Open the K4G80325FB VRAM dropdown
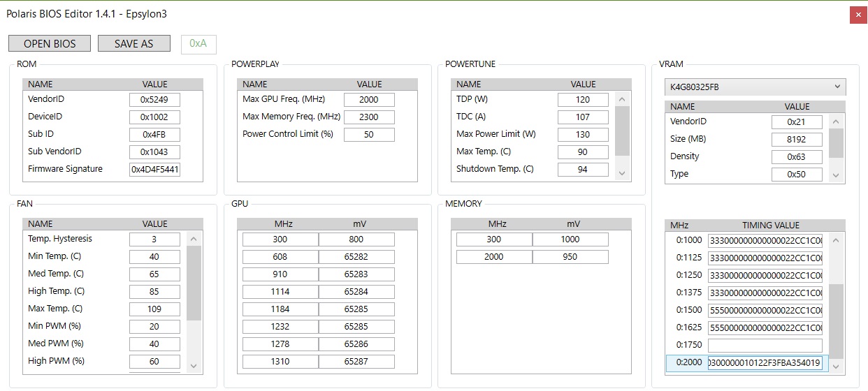The image size is (868, 391). 755,87
